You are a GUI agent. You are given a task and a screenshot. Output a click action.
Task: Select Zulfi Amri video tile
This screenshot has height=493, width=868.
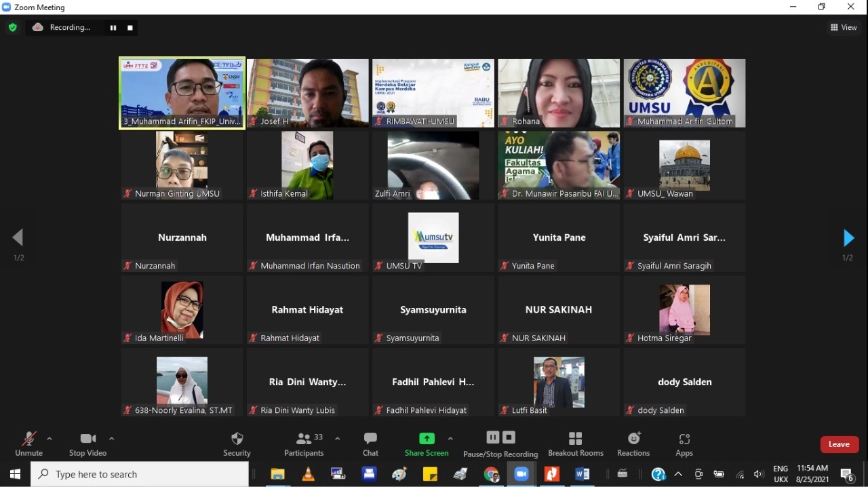coord(433,165)
